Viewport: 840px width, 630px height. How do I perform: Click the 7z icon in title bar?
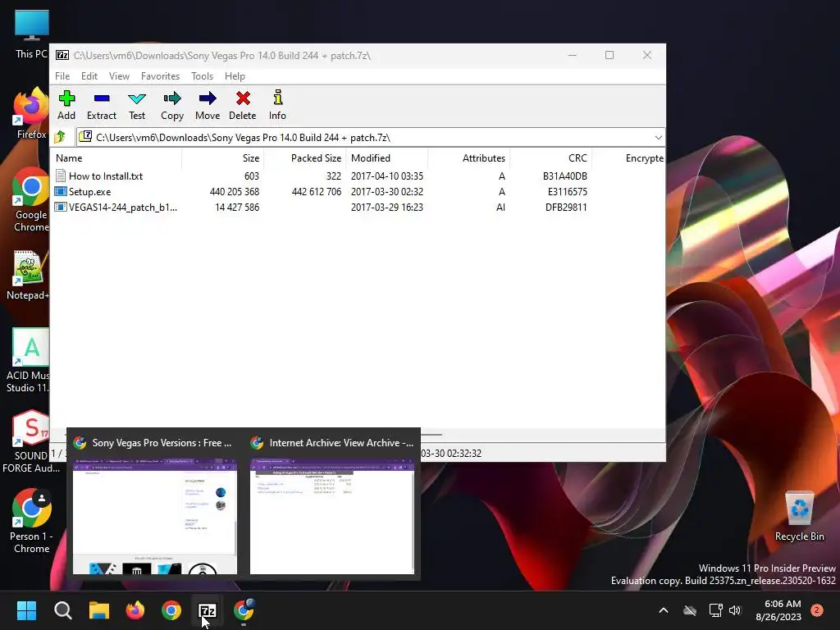click(62, 55)
